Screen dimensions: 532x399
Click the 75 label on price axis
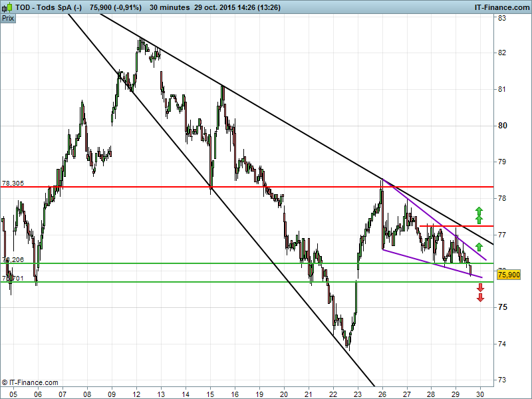click(503, 307)
